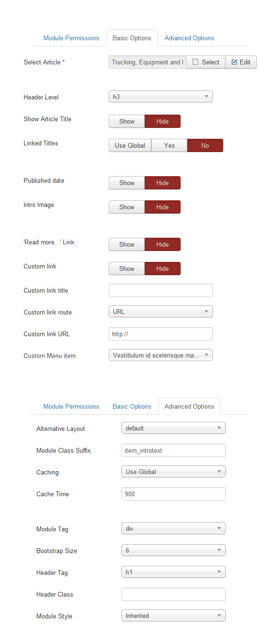Image resolution: width=279 pixels, height=644 pixels.
Task: Show the 'Read more...' Link
Action: (x=127, y=244)
